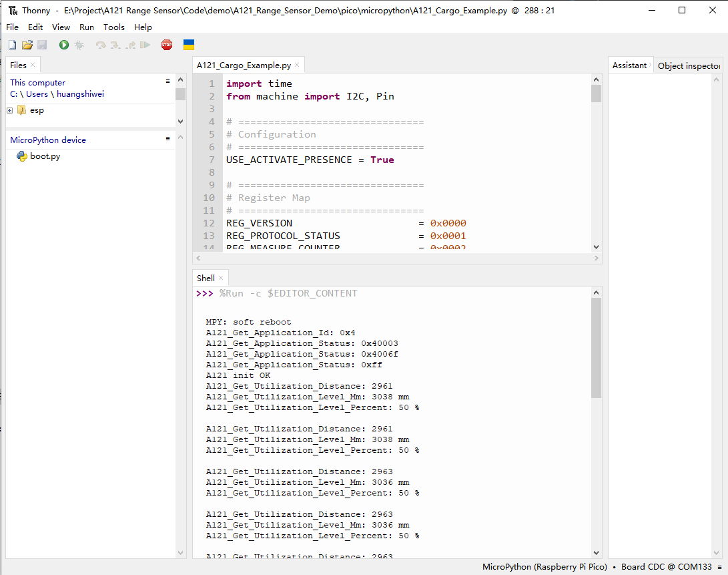This screenshot has height=575, width=728.
Task: Click the 'A121 init OK' shell output
Action: [x=238, y=375]
